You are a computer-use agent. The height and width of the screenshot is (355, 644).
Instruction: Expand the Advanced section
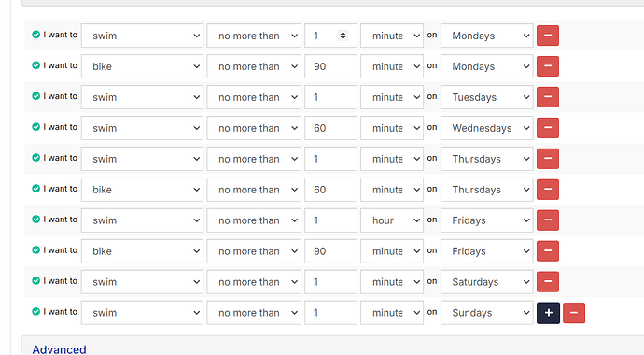coord(59,349)
